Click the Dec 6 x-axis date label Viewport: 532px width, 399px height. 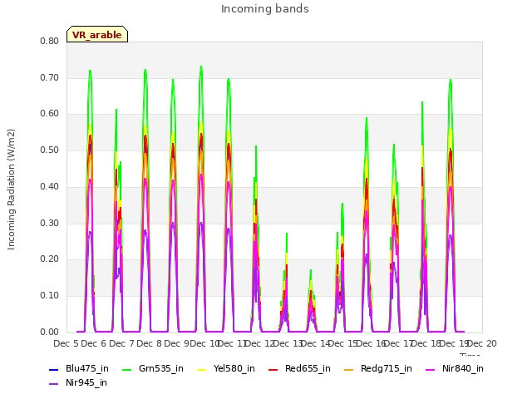coord(94,343)
